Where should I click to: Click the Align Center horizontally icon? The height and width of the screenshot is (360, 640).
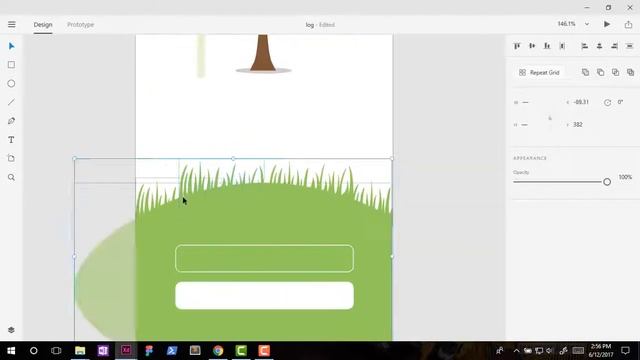(599, 46)
